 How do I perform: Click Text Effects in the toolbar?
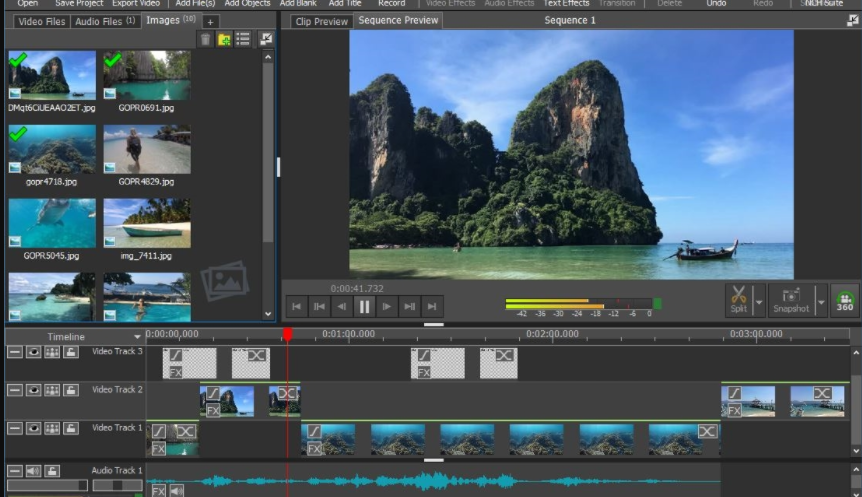pos(566,3)
